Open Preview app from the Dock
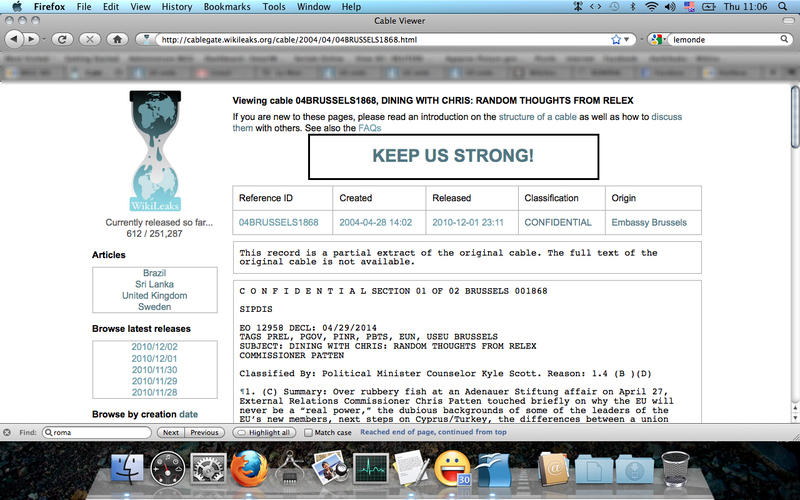The image size is (800, 500). coord(330,468)
